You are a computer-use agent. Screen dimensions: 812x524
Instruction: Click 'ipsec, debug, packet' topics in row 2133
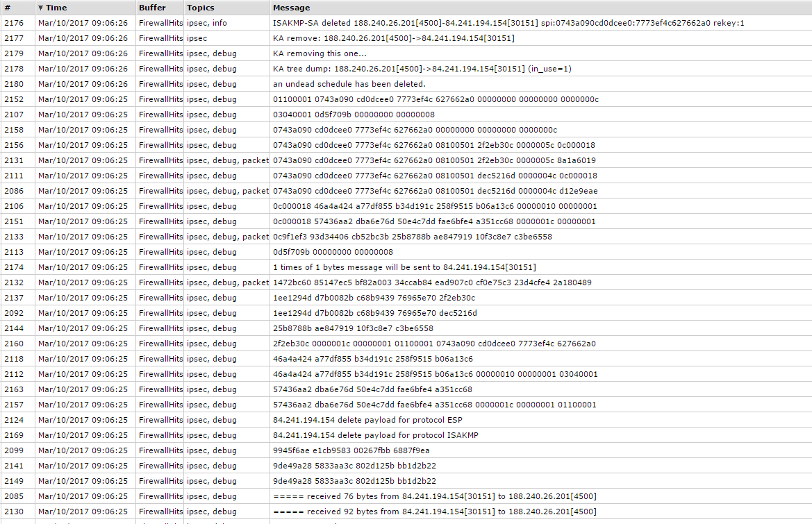(228, 237)
